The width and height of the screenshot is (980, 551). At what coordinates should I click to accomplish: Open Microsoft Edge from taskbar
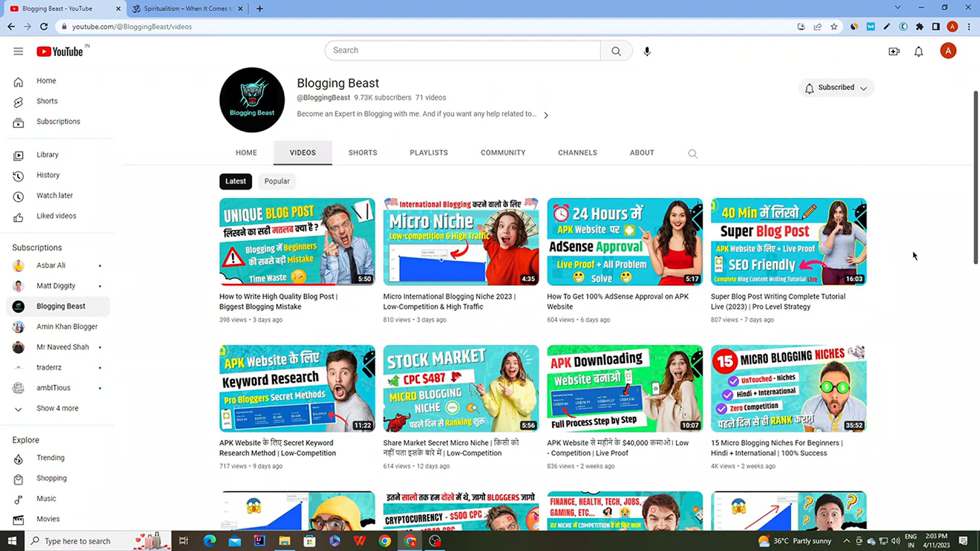click(209, 541)
